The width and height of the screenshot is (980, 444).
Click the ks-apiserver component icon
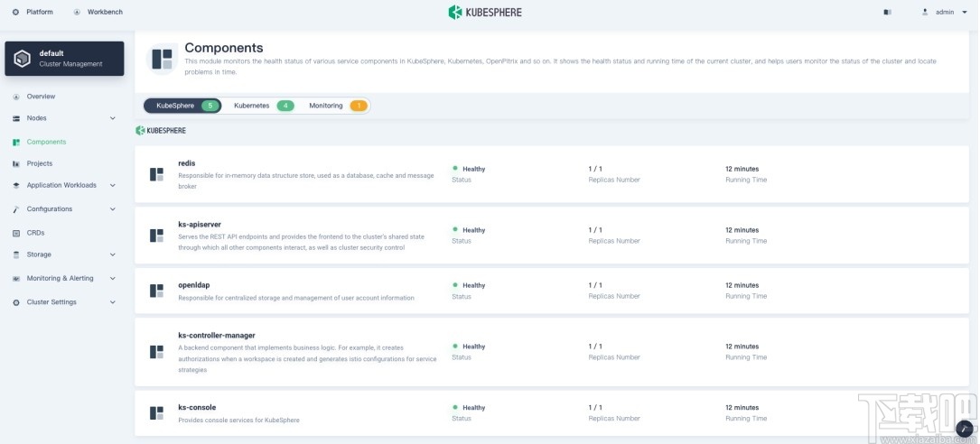click(x=156, y=236)
